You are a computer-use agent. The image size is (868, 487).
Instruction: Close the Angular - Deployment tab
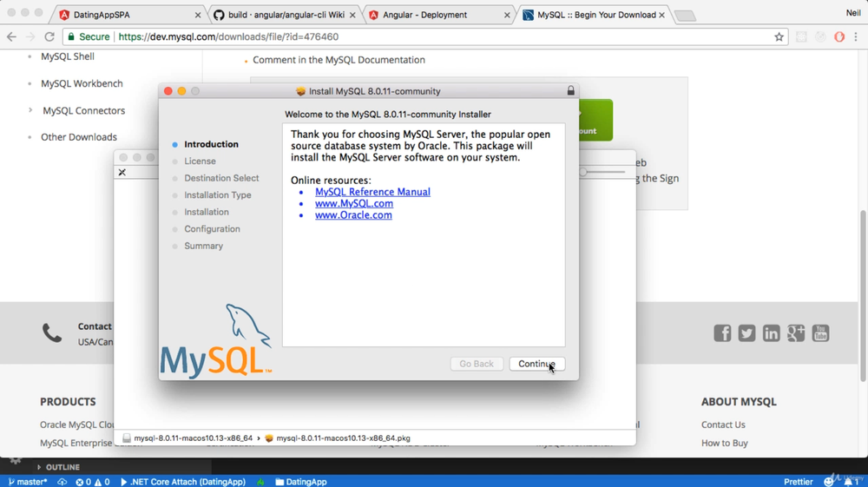pyautogui.click(x=507, y=16)
